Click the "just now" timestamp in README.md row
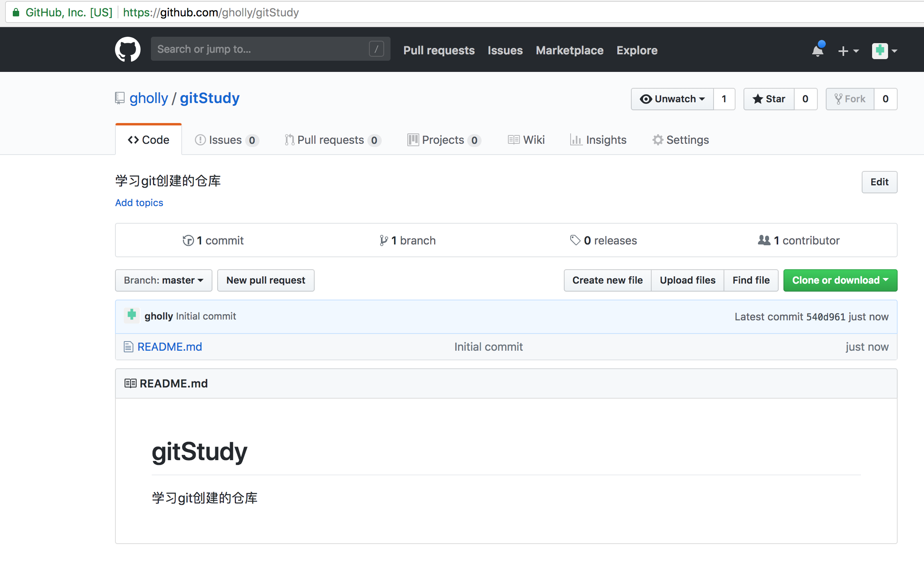 tap(867, 347)
